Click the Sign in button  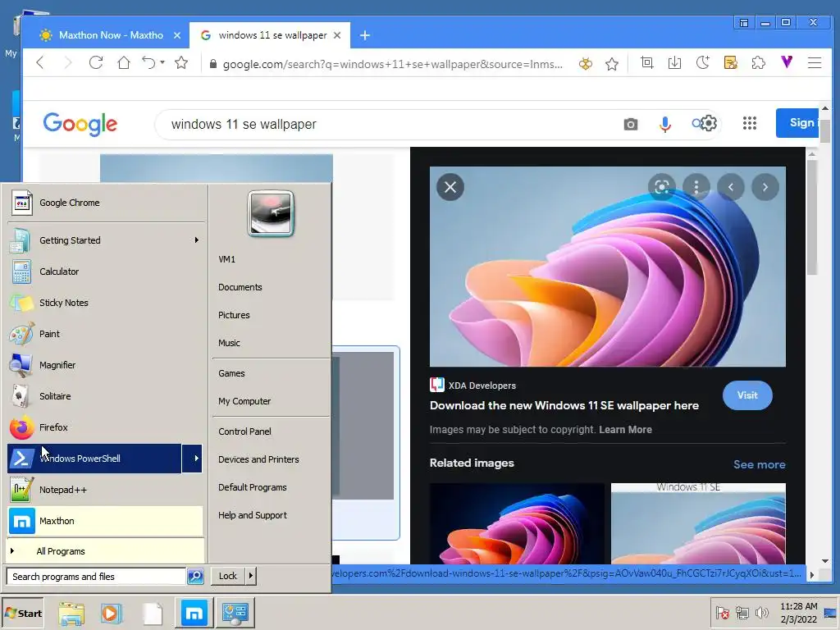[797, 123]
